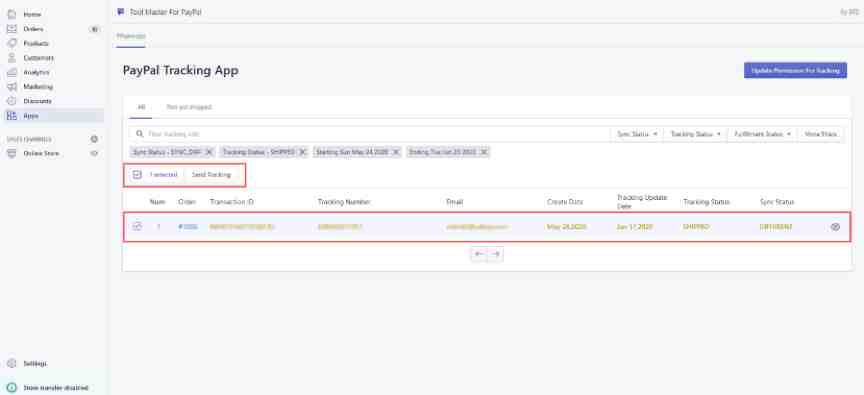View details eye icon for order row
The image size is (864, 395).
click(x=835, y=226)
